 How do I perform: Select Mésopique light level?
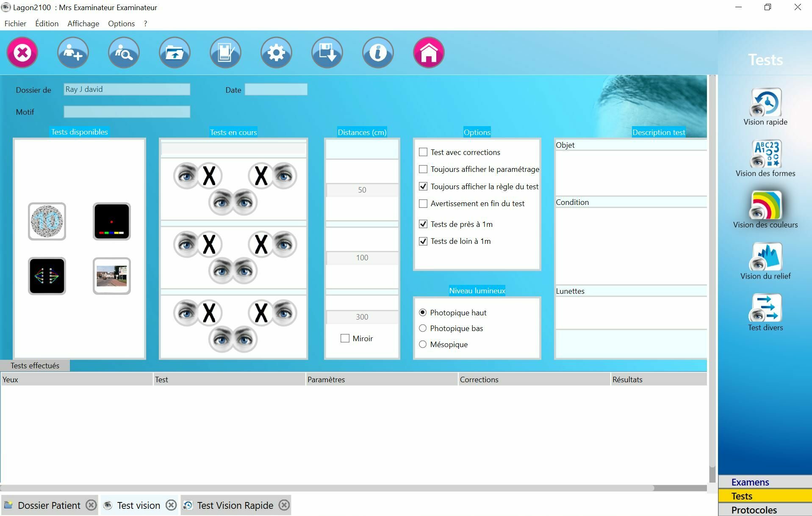click(x=423, y=344)
